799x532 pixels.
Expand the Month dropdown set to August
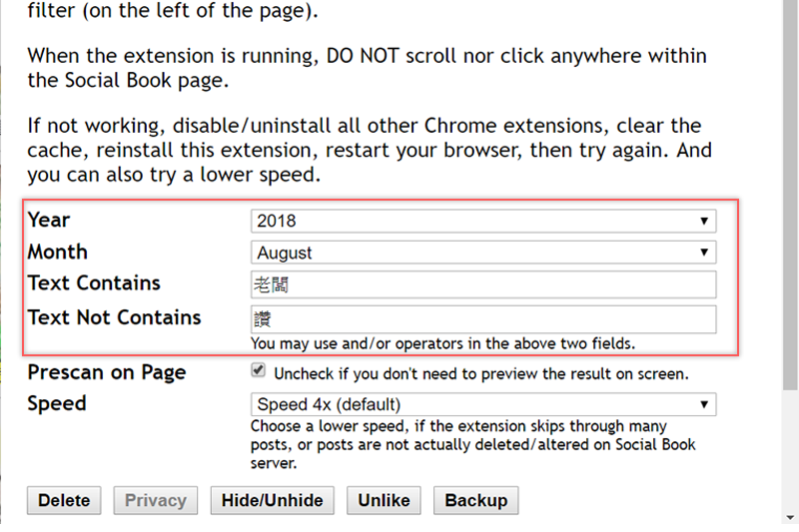click(483, 253)
